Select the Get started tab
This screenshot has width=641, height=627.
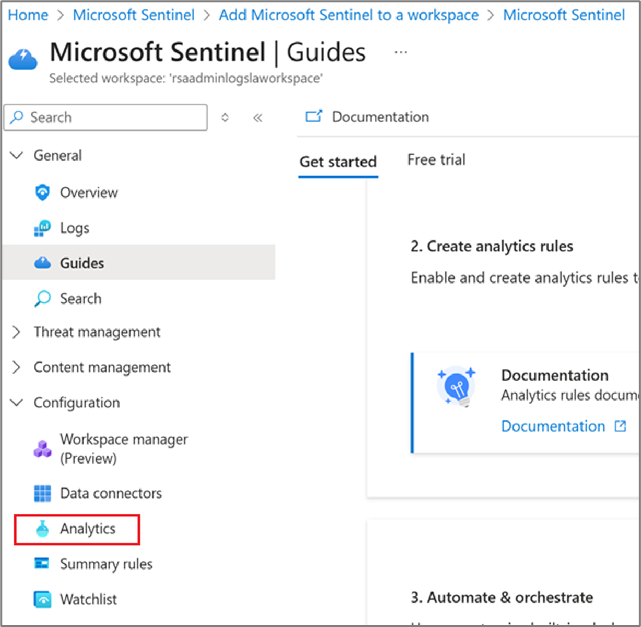338,161
